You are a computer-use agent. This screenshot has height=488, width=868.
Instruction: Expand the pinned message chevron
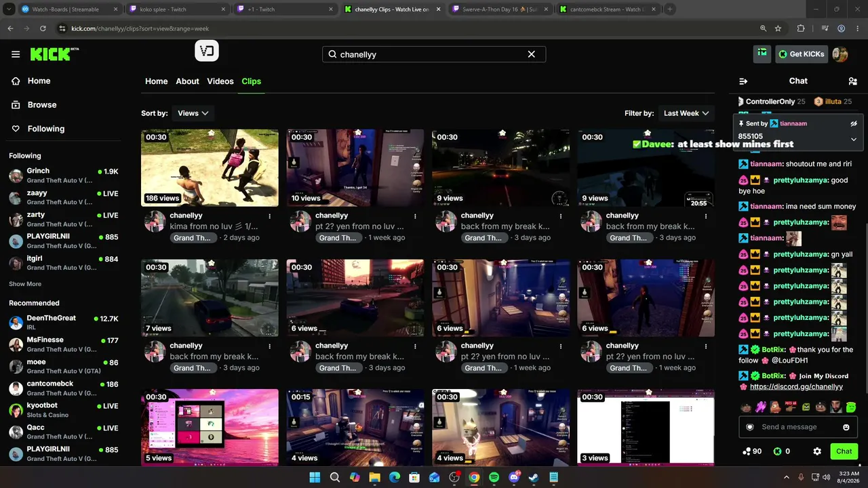854,139
